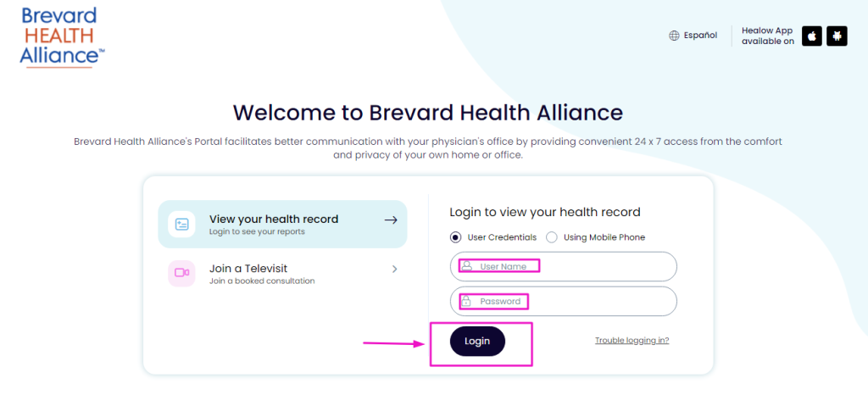Switch to Join a Televisit option
868x395 pixels.
[282, 273]
